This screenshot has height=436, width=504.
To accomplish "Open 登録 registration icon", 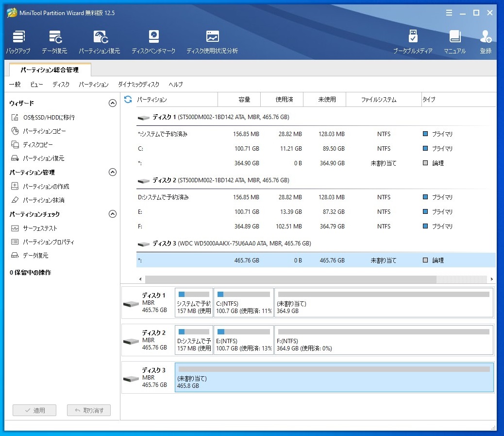I will tap(486, 42).
